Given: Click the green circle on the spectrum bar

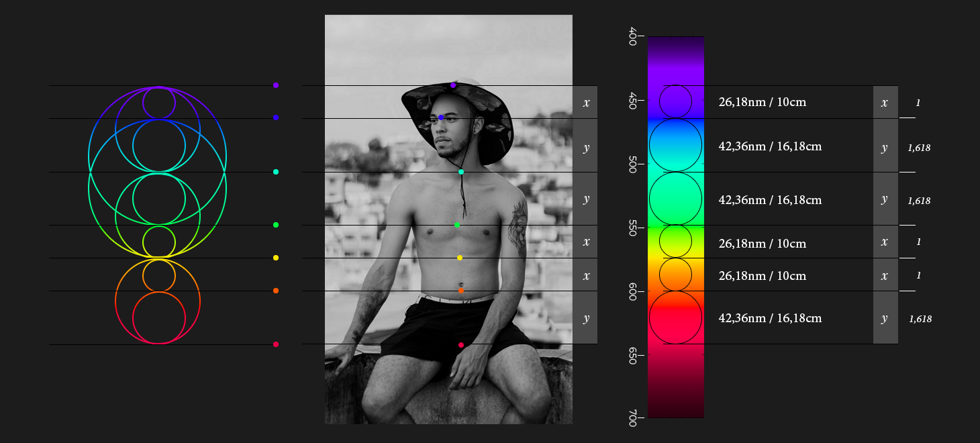Looking at the screenshot, I should pyautogui.click(x=676, y=199).
